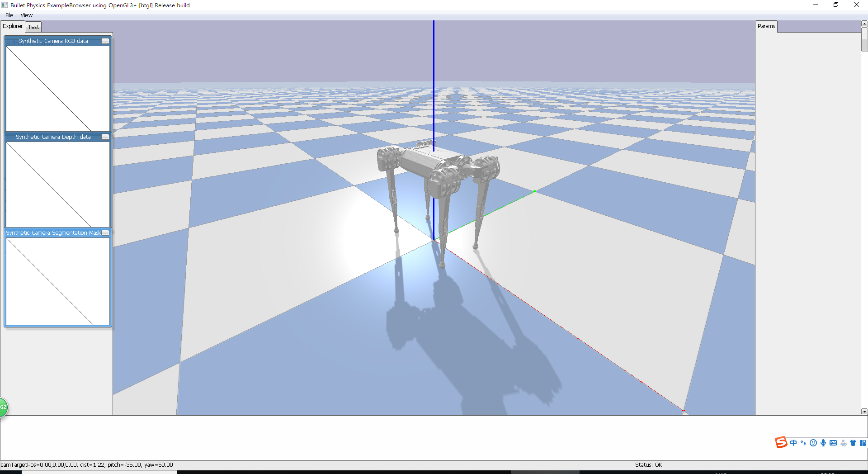Open the skin shirt icon in IME bar
Screen dimensions: 868x474
[x=853, y=443]
